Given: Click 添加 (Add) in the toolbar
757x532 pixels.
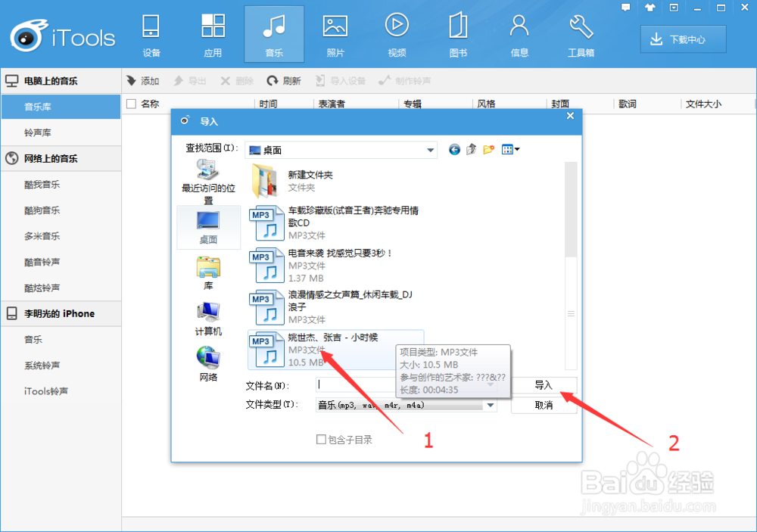Looking at the screenshot, I should [143, 81].
